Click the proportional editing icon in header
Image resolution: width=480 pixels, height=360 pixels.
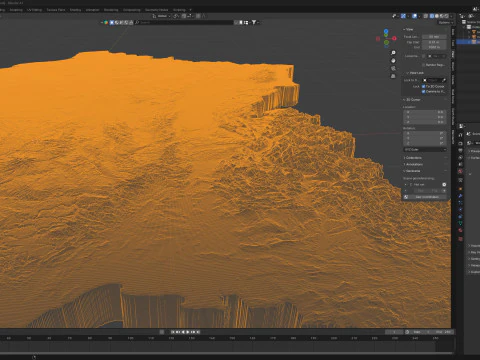pos(198,16)
